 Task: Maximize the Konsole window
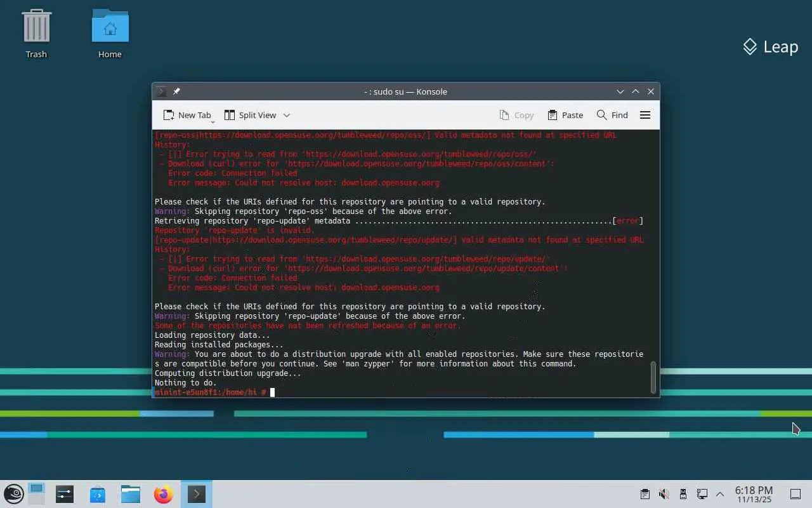[636, 91]
